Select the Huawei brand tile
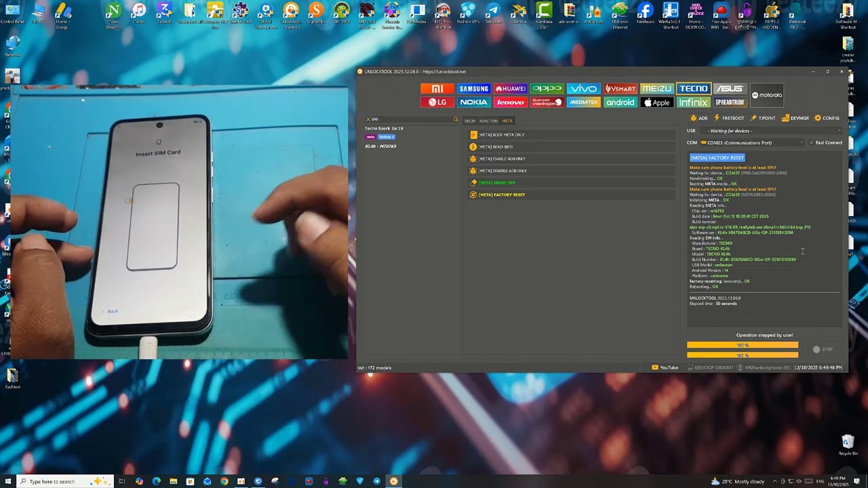Screen dimensions: 868x488 pos(510,89)
